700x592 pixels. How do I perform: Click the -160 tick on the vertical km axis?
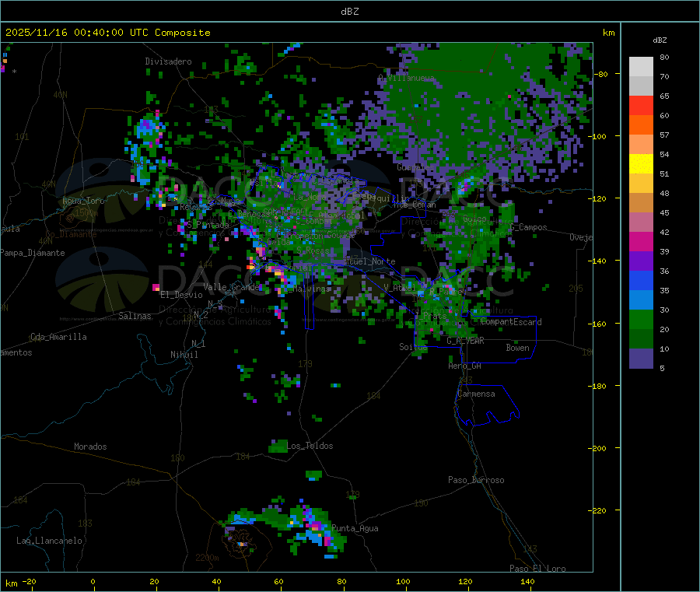(x=597, y=324)
